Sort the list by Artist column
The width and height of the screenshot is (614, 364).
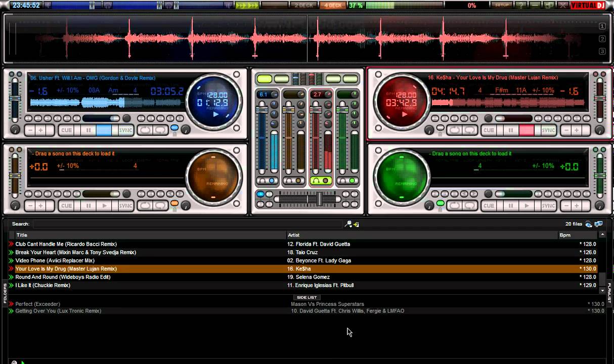click(422, 235)
